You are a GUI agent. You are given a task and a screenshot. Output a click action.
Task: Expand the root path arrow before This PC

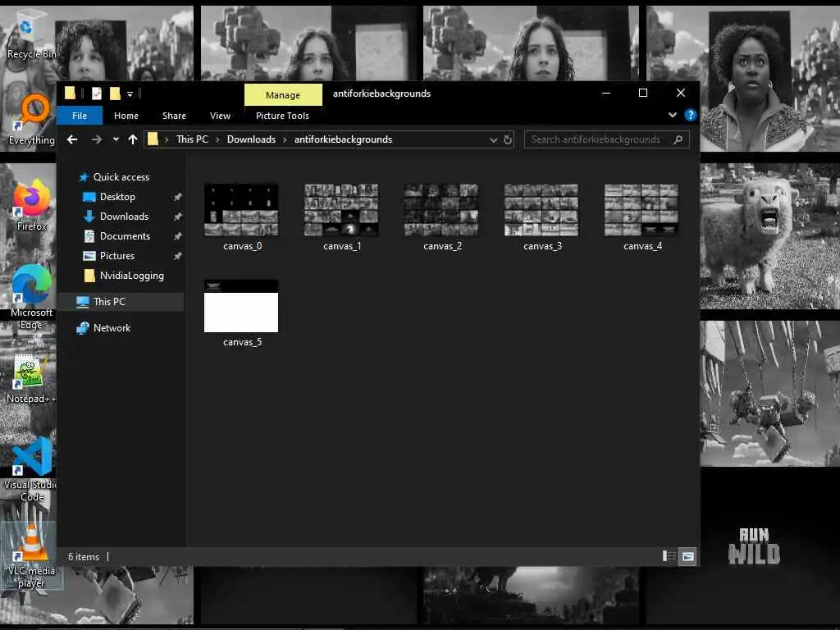click(167, 139)
